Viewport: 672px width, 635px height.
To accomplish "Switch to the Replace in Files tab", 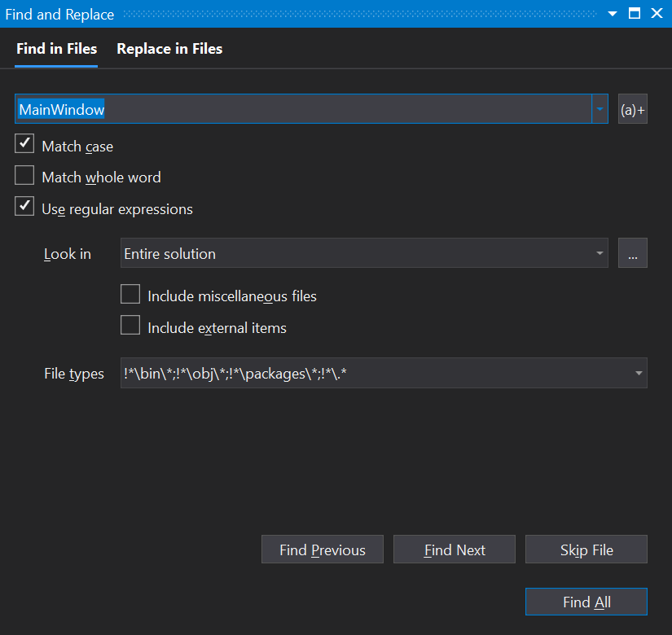I will [x=169, y=49].
